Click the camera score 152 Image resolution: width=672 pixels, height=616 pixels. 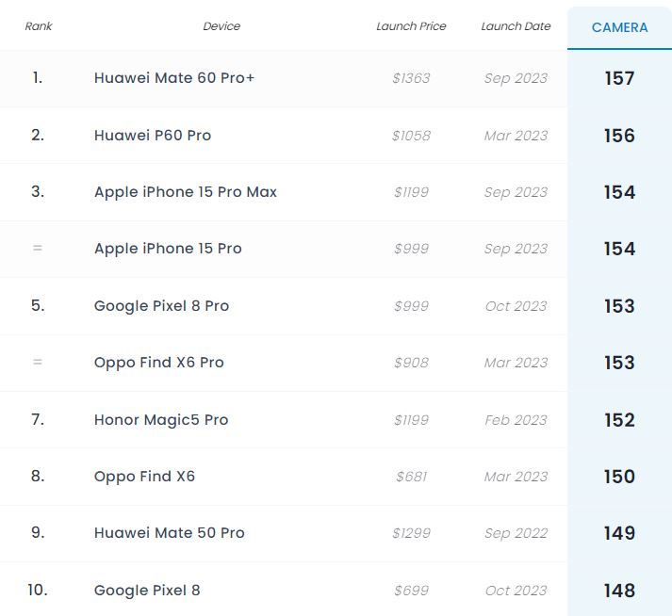(619, 420)
